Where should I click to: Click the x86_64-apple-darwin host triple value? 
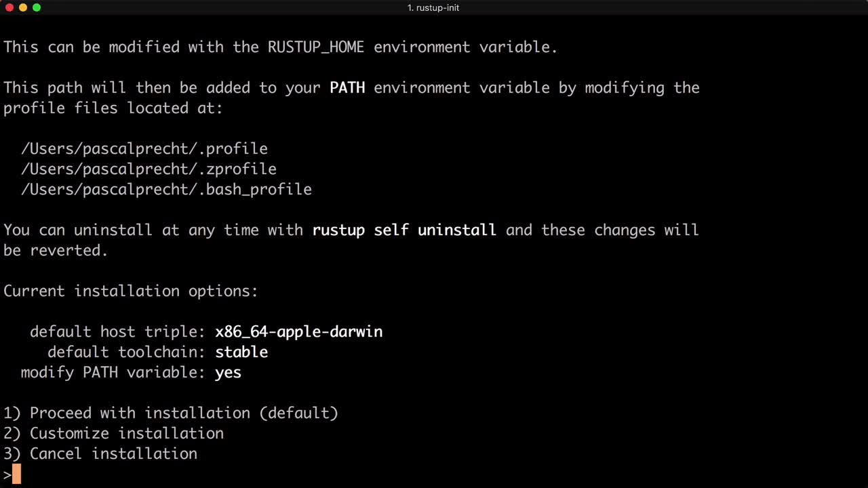pyautogui.click(x=299, y=331)
